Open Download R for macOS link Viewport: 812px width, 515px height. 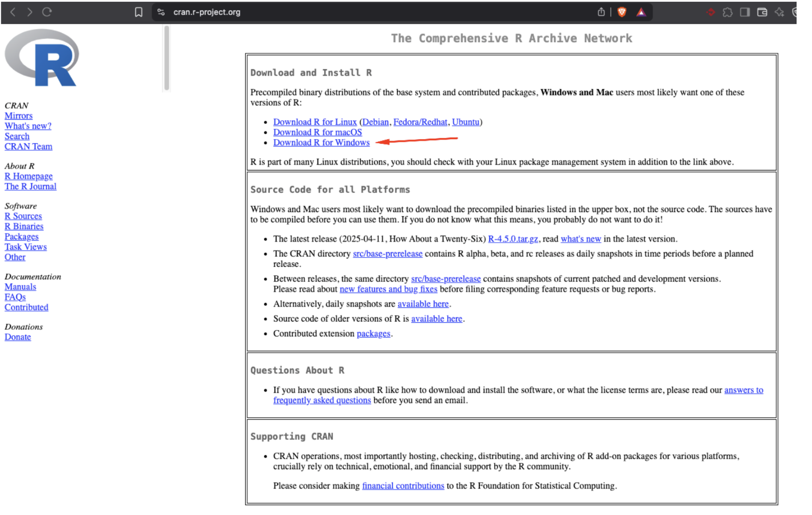(x=317, y=132)
